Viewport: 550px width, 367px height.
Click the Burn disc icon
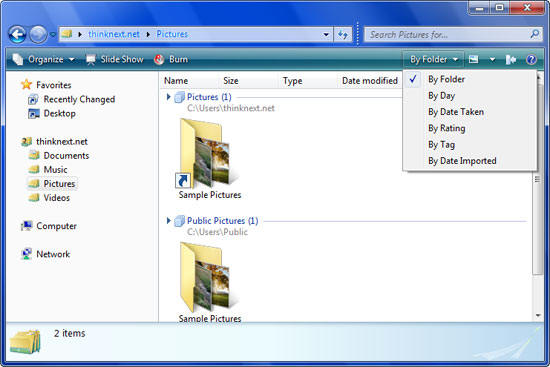coord(159,60)
